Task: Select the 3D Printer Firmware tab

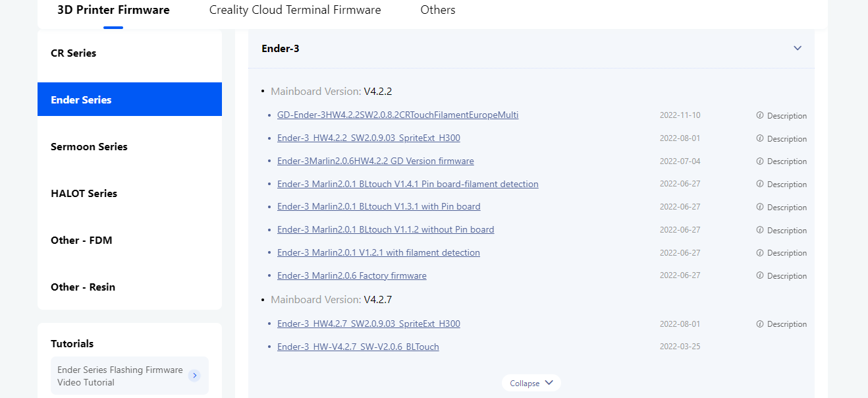Action: click(x=113, y=10)
